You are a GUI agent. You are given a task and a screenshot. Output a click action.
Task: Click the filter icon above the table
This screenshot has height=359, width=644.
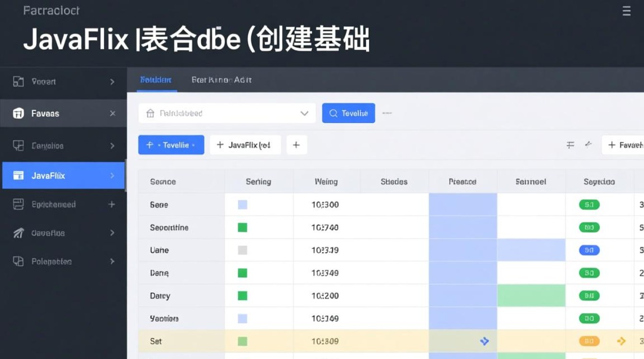point(570,145)
